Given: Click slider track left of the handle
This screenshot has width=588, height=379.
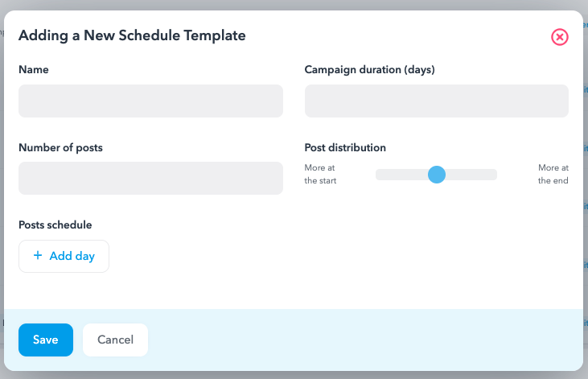Looking at the screenshot, I should point(401,175).
